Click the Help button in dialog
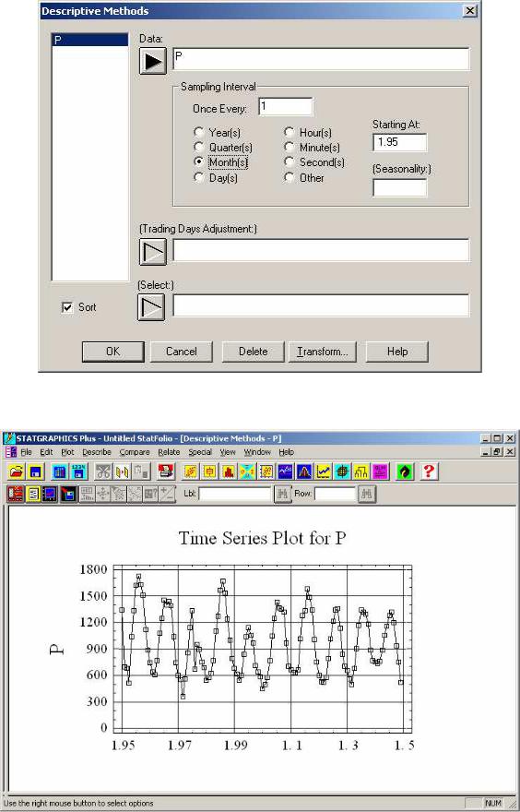 tap(396, 352)
